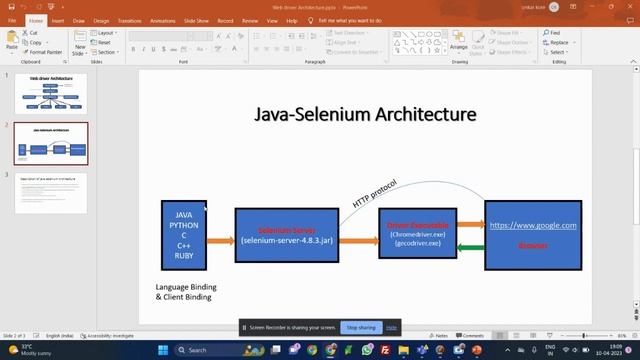Image resolution: width=640 pixels, height=360 pixels.
Task: Switch to the Design tab
Action: pos(101,20)
